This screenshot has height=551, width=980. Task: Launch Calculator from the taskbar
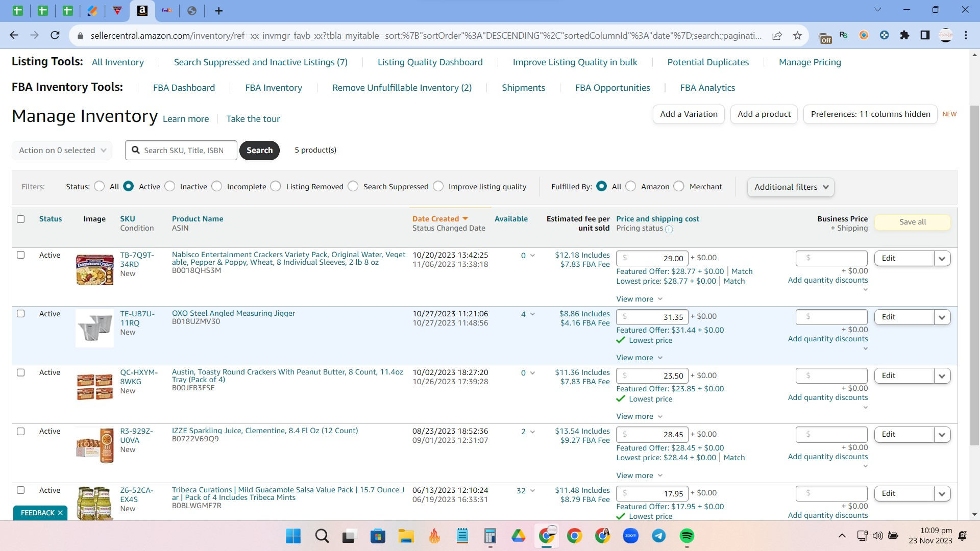[x=490, y=536]
